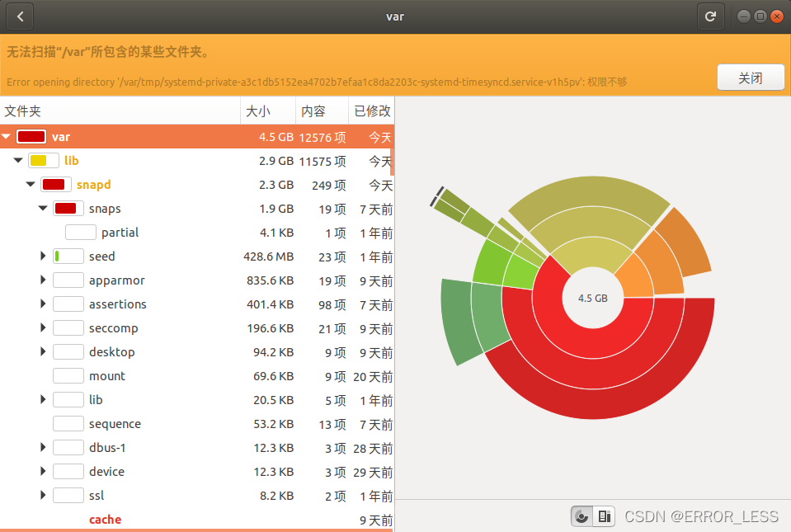This screenshot has height=532, width=791.
Task: Click the 4.5 GB center of ring chart
Action: click(x=593, y=298)
